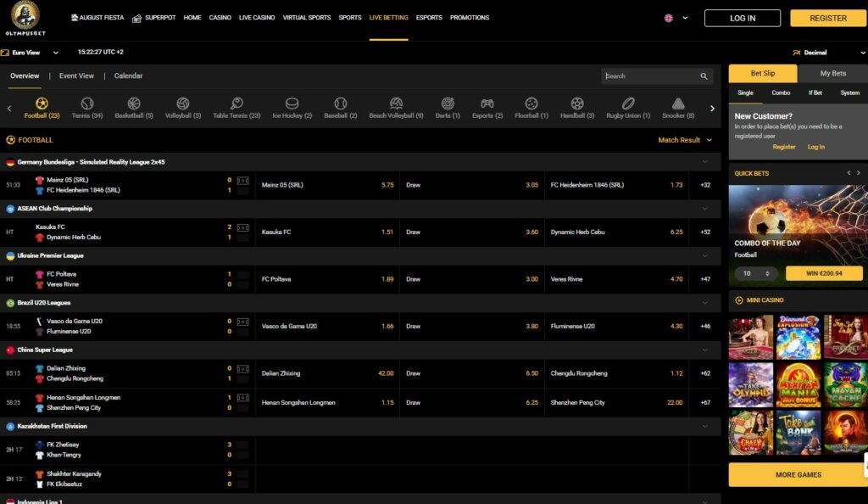Click the MORE GAMES button
Viewport: 868px width, 504px height.
click(x=798, y=474)
